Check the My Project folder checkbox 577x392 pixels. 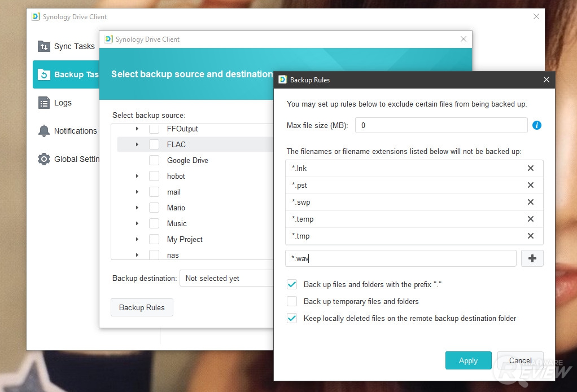pos(154,239)
